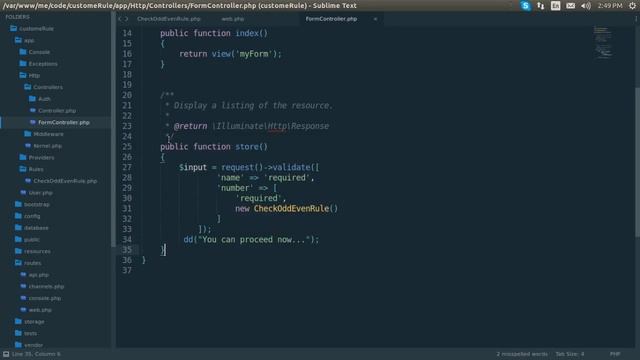
Task: Open the network connections indicator
Action: click(x=540, y=6)
